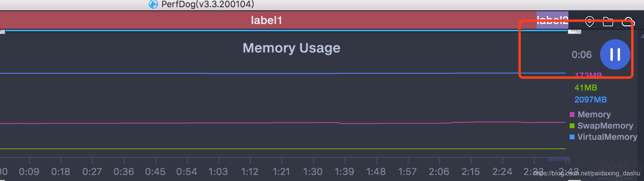Select the label1 segment bar

(x=266, y=20)
